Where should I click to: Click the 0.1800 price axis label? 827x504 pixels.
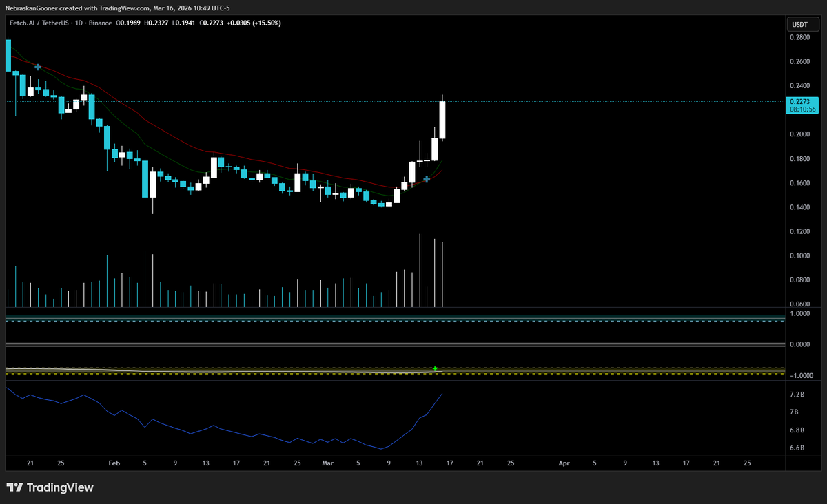[x=799, y=159]
